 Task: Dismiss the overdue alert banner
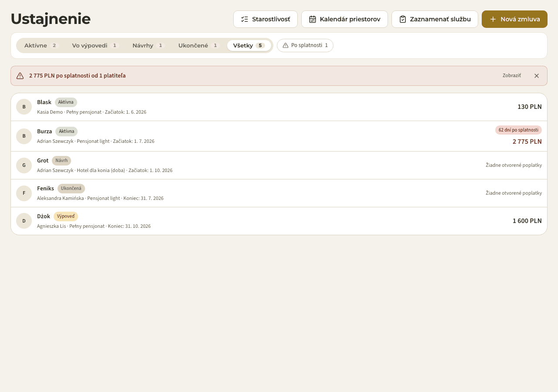[x=537, y=76]
